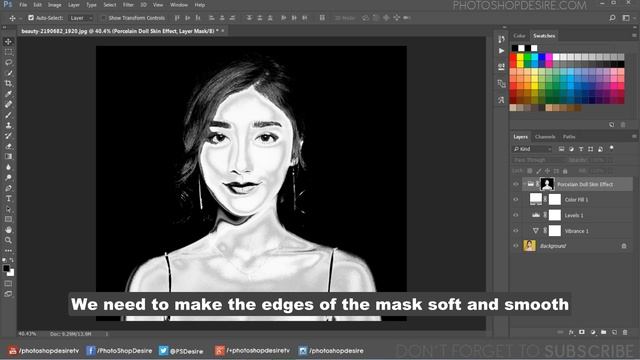Select the Move tool in the toolbox
Viewport: 640px width, 360px height.
pyautogui.click(x=8, y=42)
